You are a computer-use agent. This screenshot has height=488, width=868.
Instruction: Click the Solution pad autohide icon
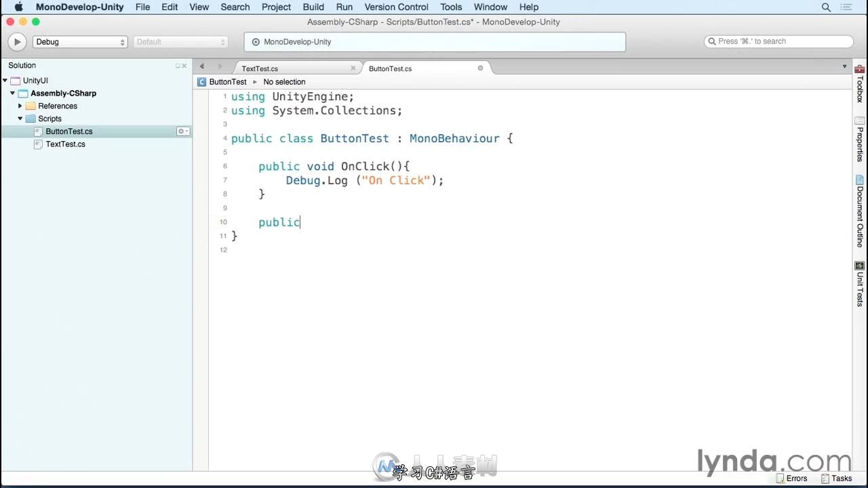[x=178, y=66]
